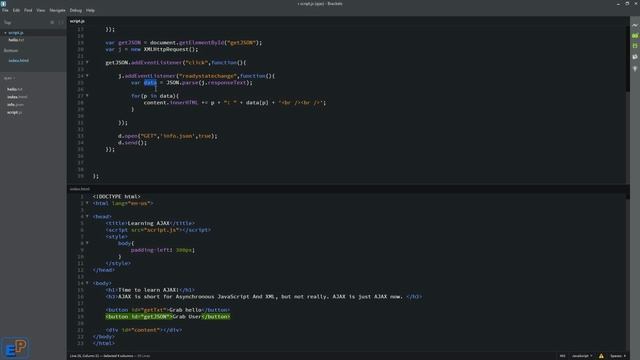Start Live Preview from the right toolbar

pos(635,25)
